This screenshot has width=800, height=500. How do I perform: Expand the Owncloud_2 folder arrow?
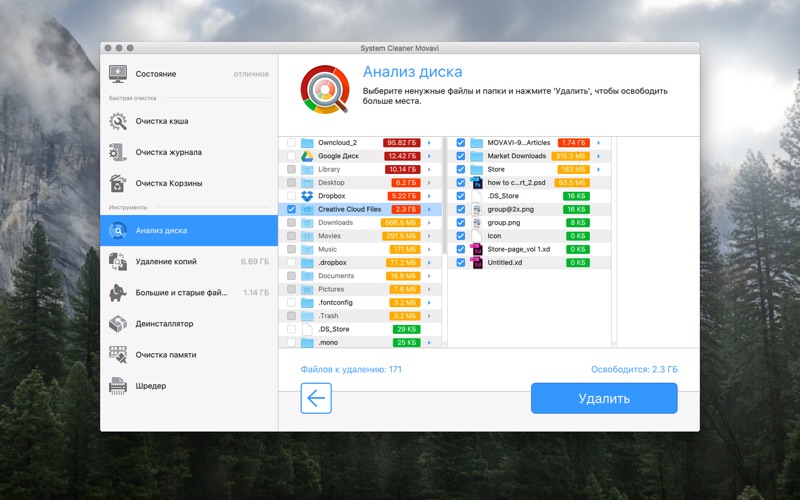[430, 143]
